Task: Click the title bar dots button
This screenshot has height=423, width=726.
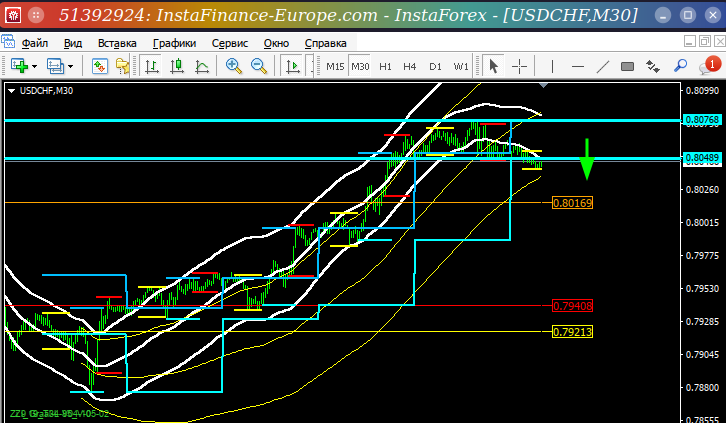Action: tap(36, 15)
